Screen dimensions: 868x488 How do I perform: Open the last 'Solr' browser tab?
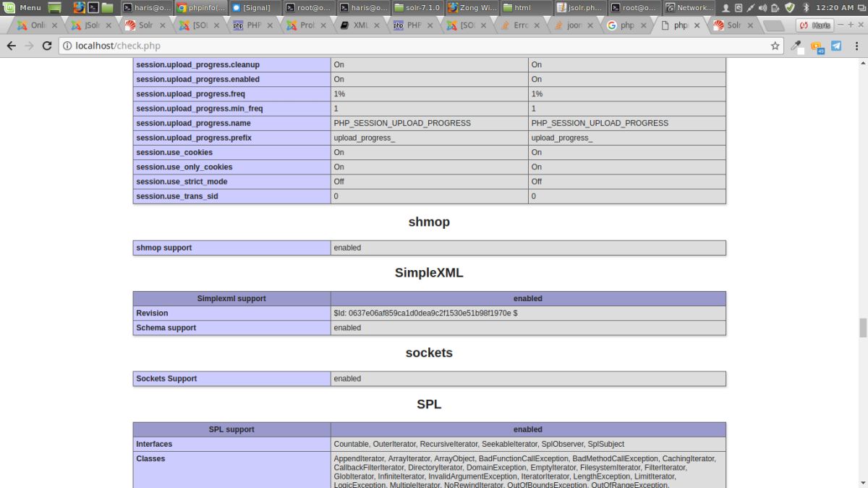click(733, 25)
